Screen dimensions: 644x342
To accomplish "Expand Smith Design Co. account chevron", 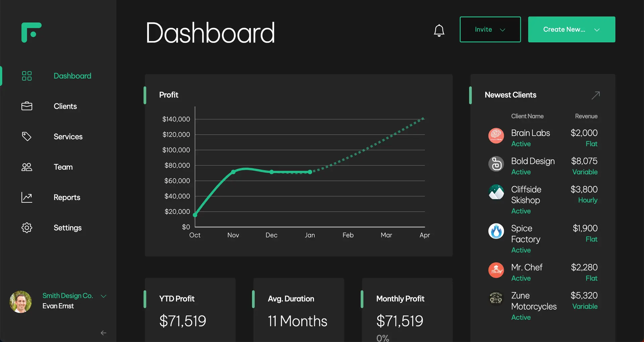I will tap(104, 296).
